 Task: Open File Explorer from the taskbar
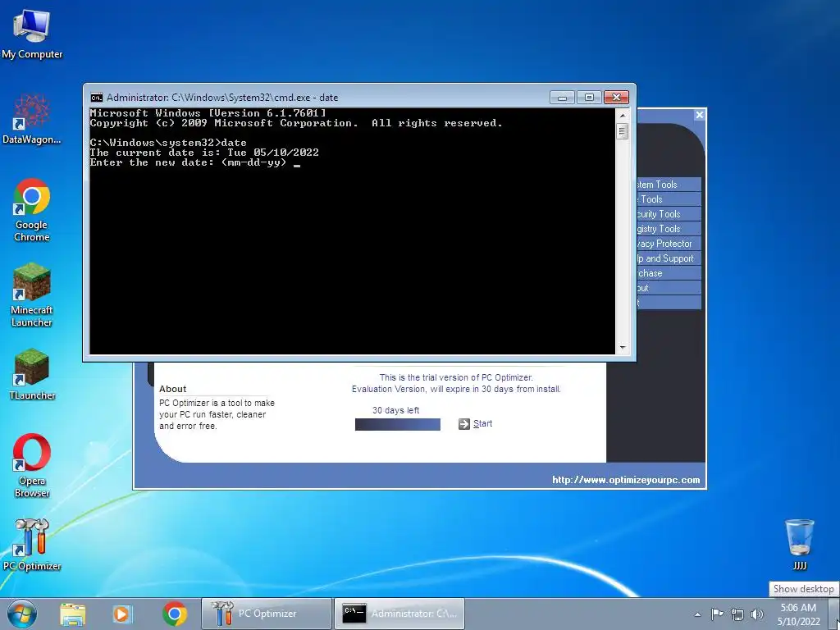(72, 614)
